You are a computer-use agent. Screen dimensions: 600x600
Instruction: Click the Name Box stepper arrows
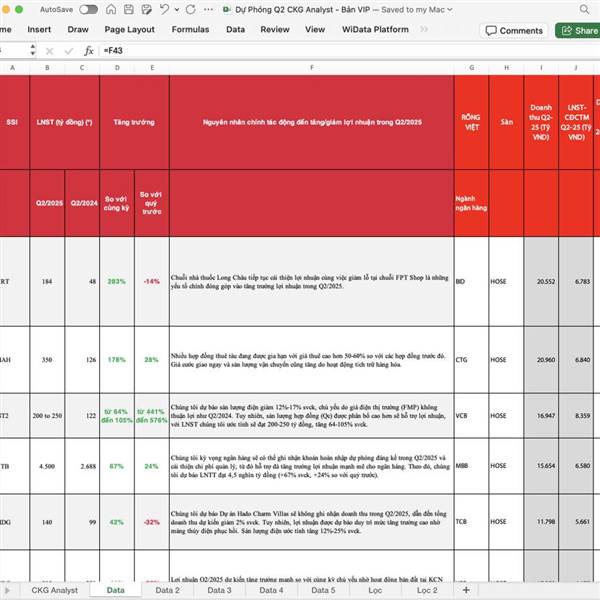(x=33, y=50)
